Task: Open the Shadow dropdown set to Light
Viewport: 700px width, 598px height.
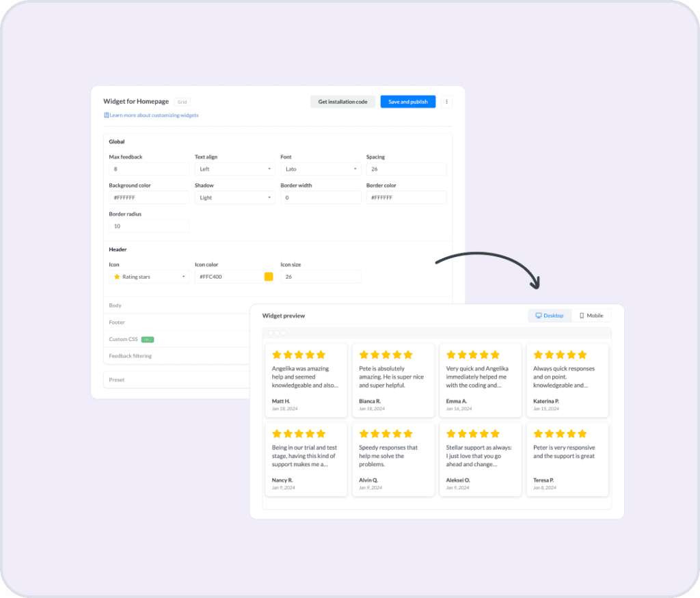Action: [x=235, y=197]
